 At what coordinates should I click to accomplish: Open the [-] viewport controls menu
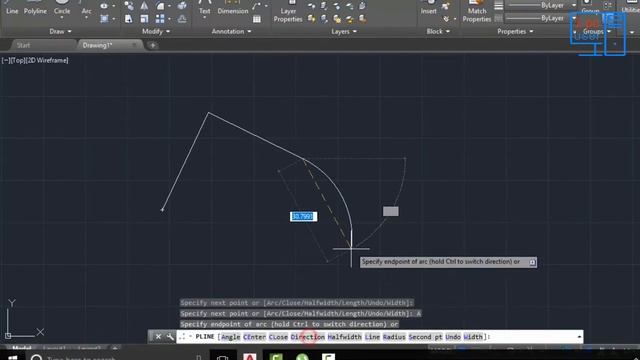click(x=6, y=60)
